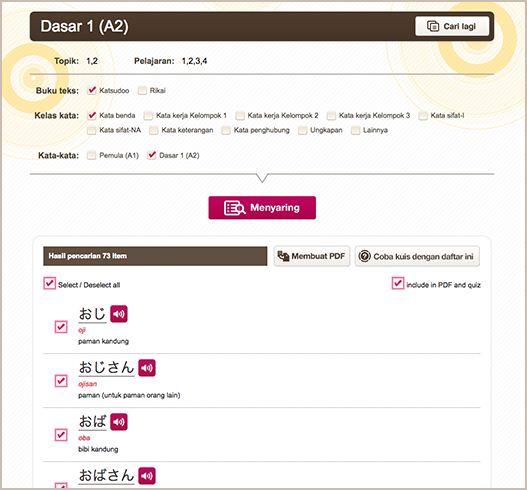Open the おじさん word link
This screenshot has height=490, width=527.
pyautogui.click(x=106, y=367)
